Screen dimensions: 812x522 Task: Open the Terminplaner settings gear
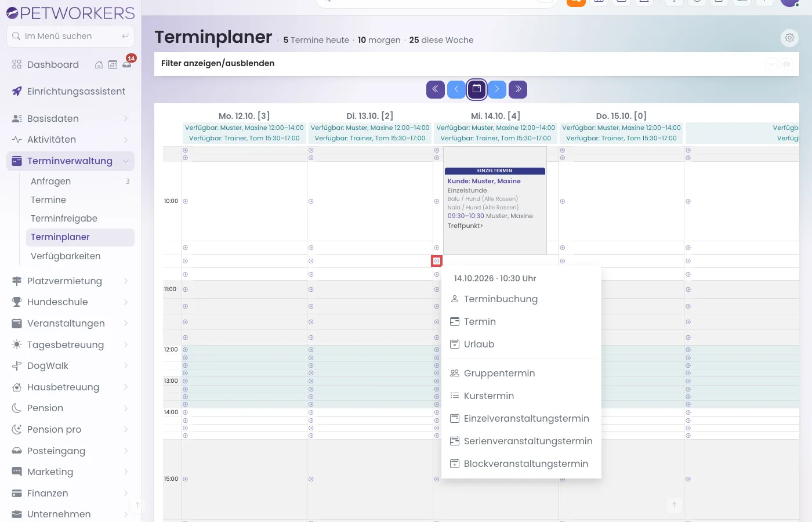click(x=789, y=38)
